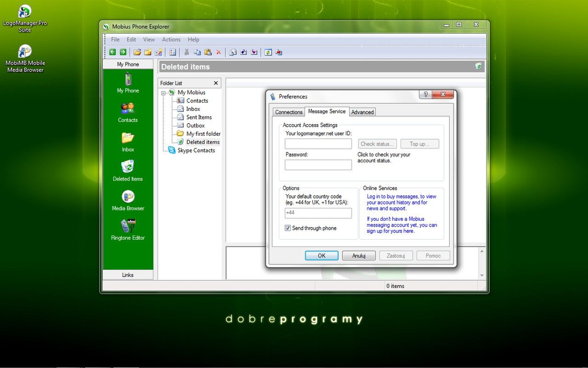Click the Top up... button

(x=420, y=144)
